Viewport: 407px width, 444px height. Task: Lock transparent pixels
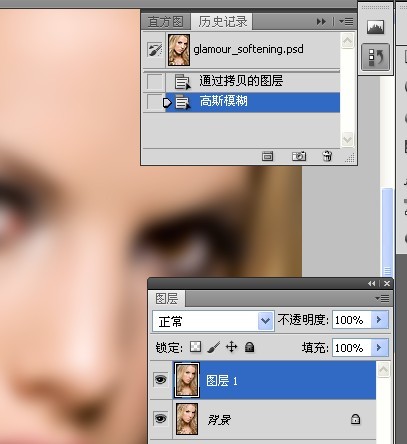tap(195, 347)
